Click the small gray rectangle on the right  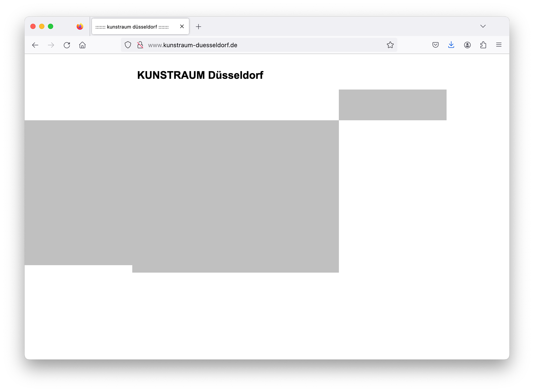point(392,105)
